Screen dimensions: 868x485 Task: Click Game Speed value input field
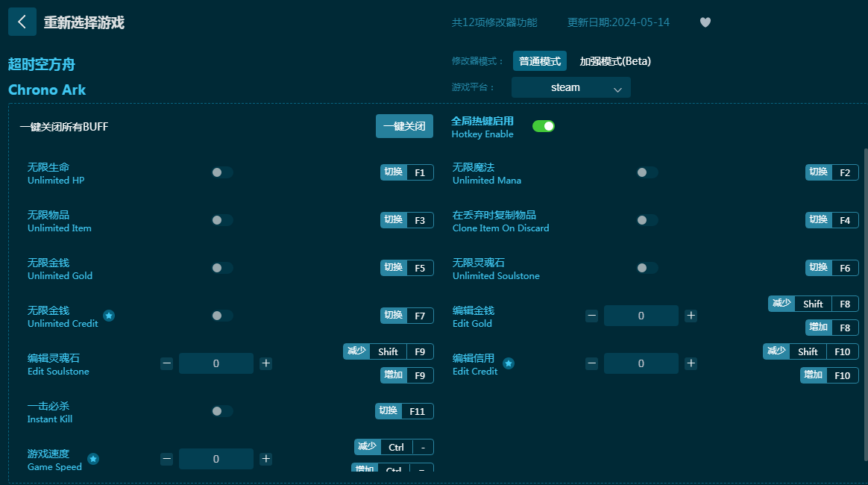coord(216,459)
